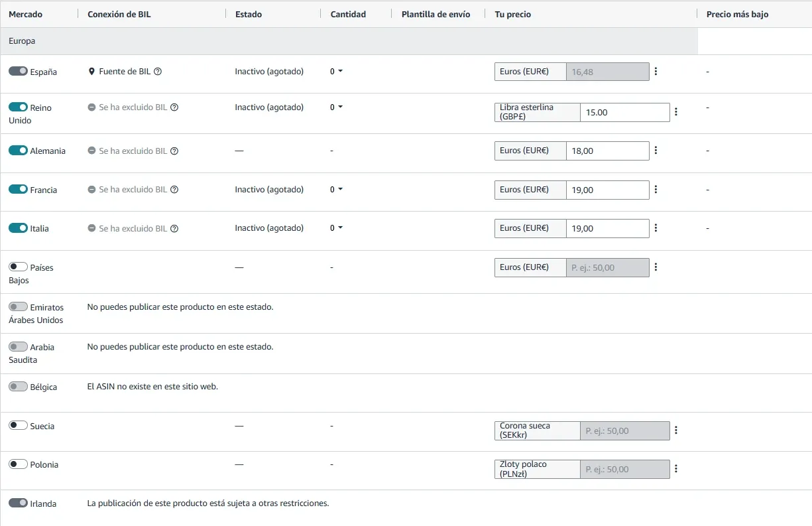Expand the quantity dropdown for Francia
Viewport: 812px width, 526px height.
tap(337, 190)
